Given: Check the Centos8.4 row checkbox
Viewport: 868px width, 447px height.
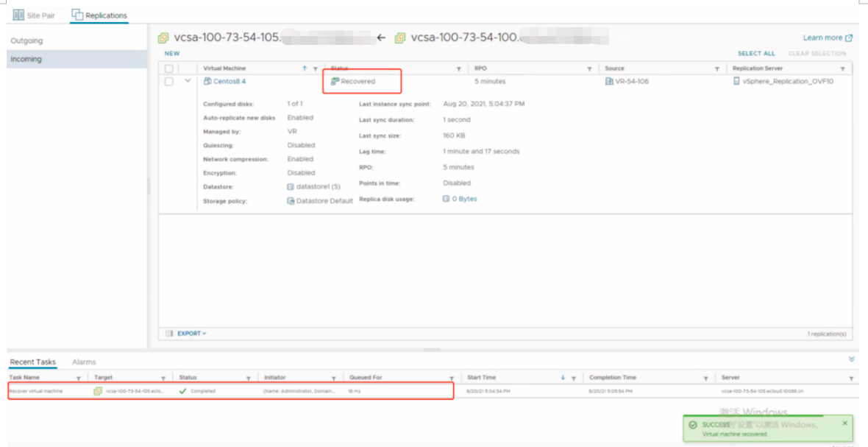Looking at the screenshot, I should (168, 81).
